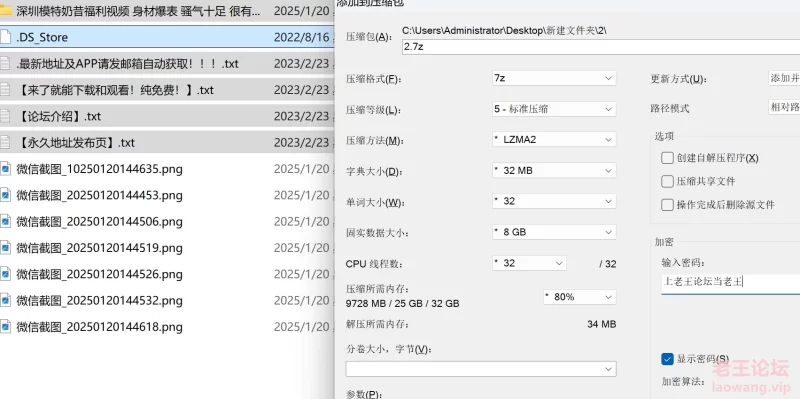Click icon of 微信截图_20250120144519.png
This screenshot has width=800, height=399.
[5, 248]
